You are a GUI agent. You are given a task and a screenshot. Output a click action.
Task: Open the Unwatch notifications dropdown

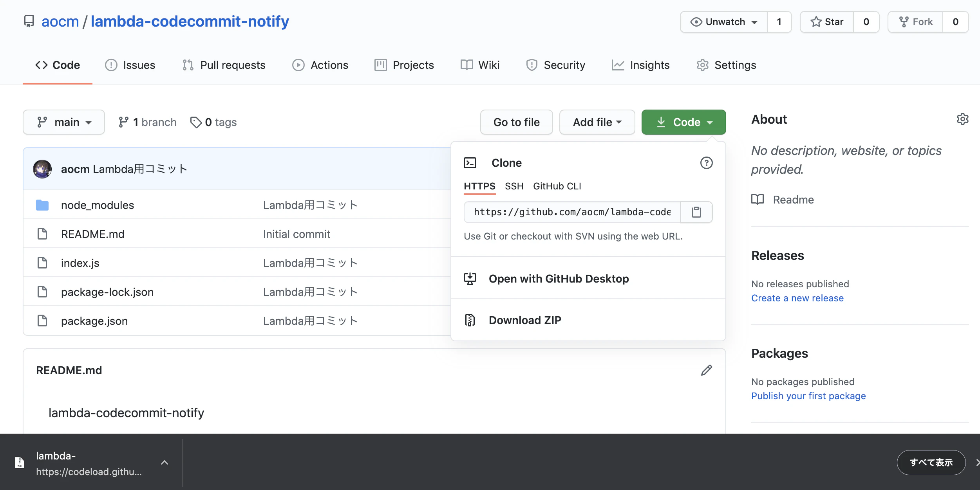pos(724,22)
